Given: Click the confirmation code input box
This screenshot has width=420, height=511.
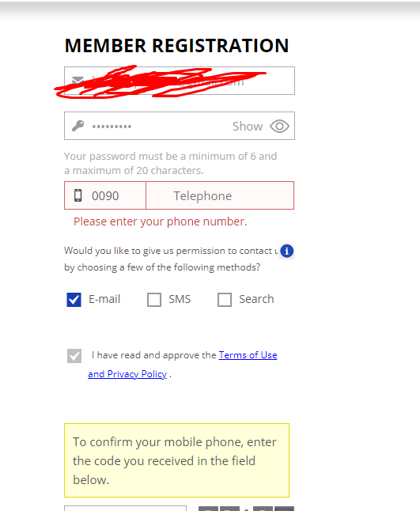Looking at the screenshot, I should 126,508.
